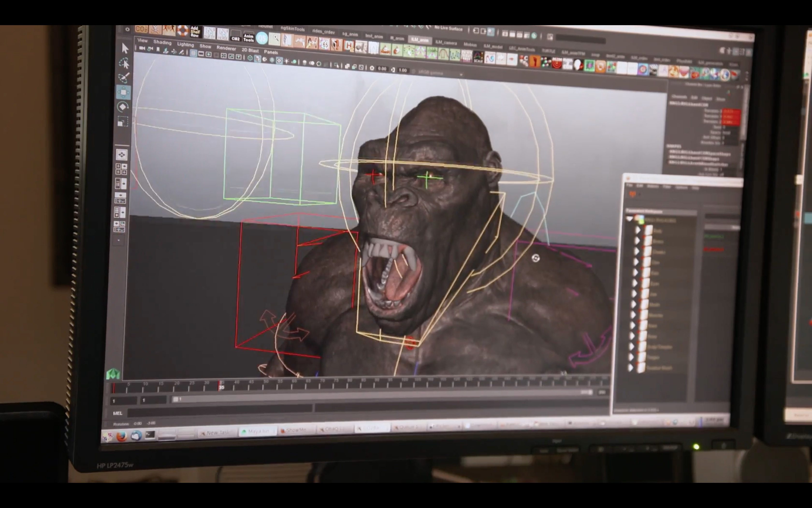Open the View panel menu
This screenshot has height=508, width=812.
(142, 40)
